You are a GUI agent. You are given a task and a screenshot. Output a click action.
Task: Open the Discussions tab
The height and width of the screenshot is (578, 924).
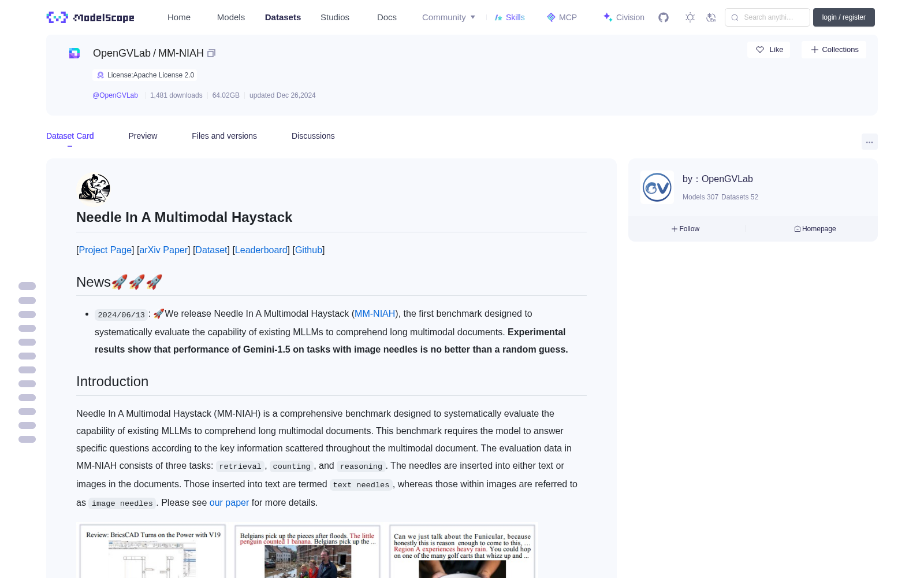(313, 136)
